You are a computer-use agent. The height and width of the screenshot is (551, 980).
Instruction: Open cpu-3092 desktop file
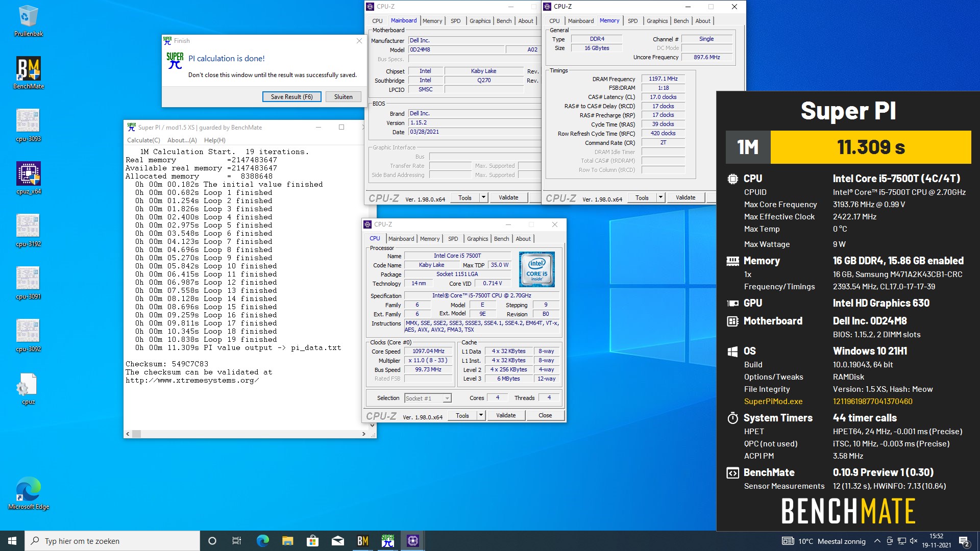(28, 336)
